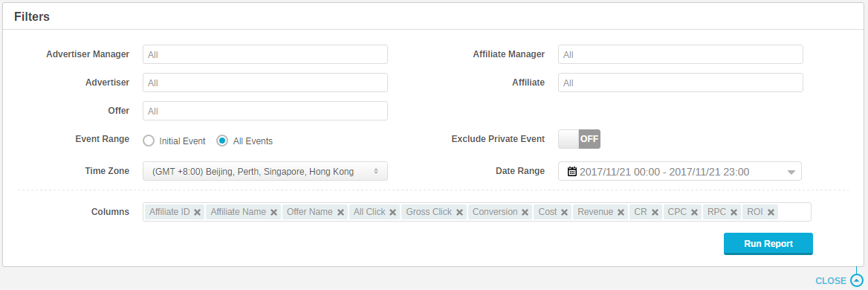Click the collapse arrow icon beside CLOSE
Viewport: 868px width, 290px height.
coord(856,280)
